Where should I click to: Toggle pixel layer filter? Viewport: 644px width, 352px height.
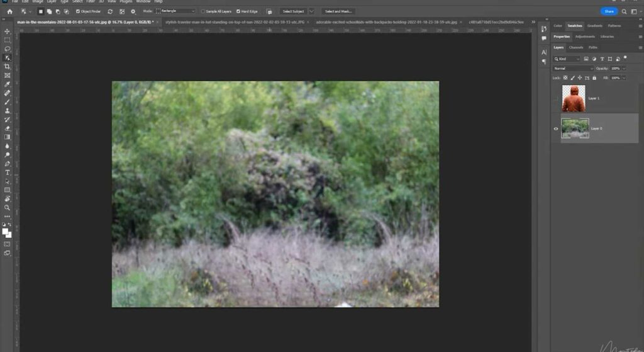click(x=586, y=59)
